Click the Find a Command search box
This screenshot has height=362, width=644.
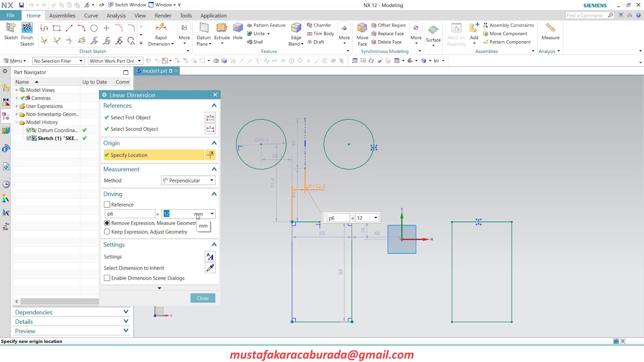590,16
